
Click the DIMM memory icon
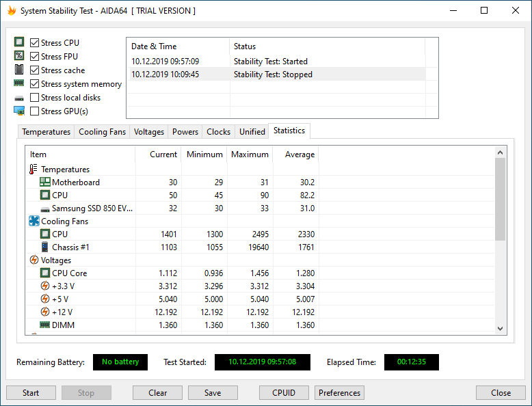tap(44, 325)
